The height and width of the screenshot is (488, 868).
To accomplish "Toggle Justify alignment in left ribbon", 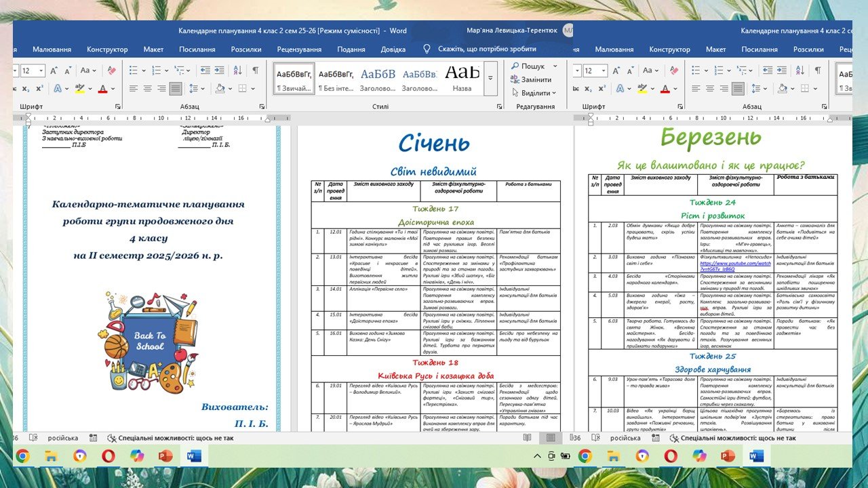I will pos(175,88).
